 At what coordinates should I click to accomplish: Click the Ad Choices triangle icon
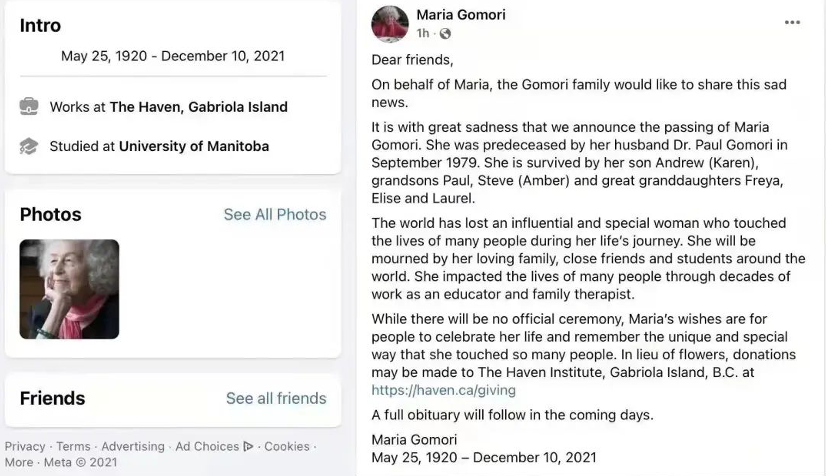pos(248,446)
